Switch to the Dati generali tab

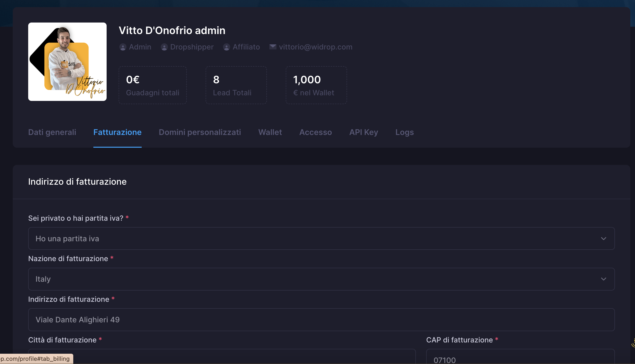pyautogui.click(x=52, y=132)
